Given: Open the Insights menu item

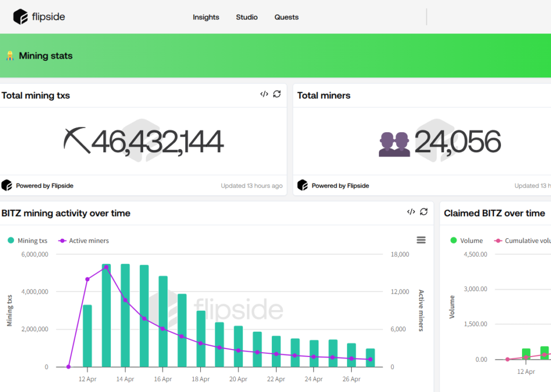Looking at the screenshot, I should (206, 17).
